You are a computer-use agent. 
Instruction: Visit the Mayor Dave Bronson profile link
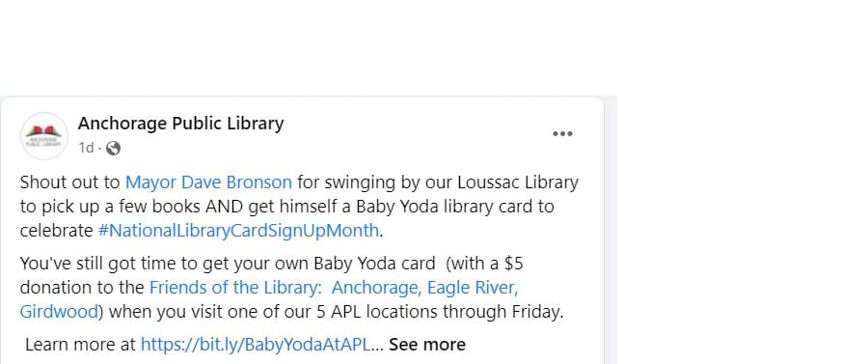pyautogui.click(x=208, y=182)
